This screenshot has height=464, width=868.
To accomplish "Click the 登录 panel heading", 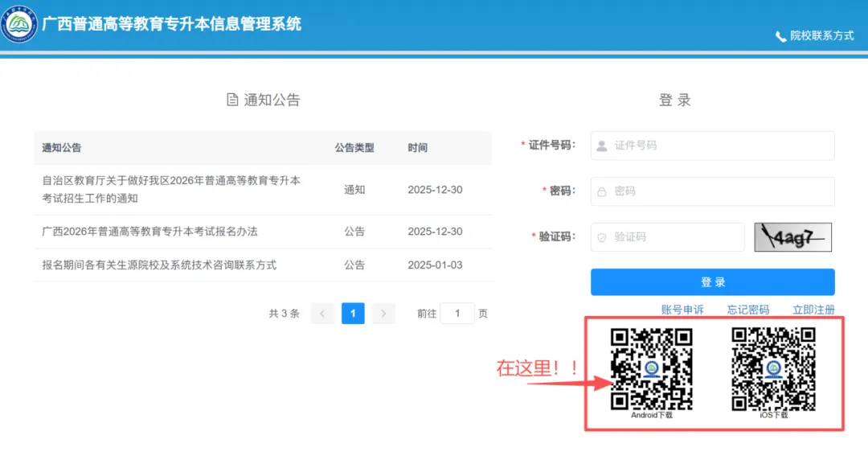I will (675, 101).
